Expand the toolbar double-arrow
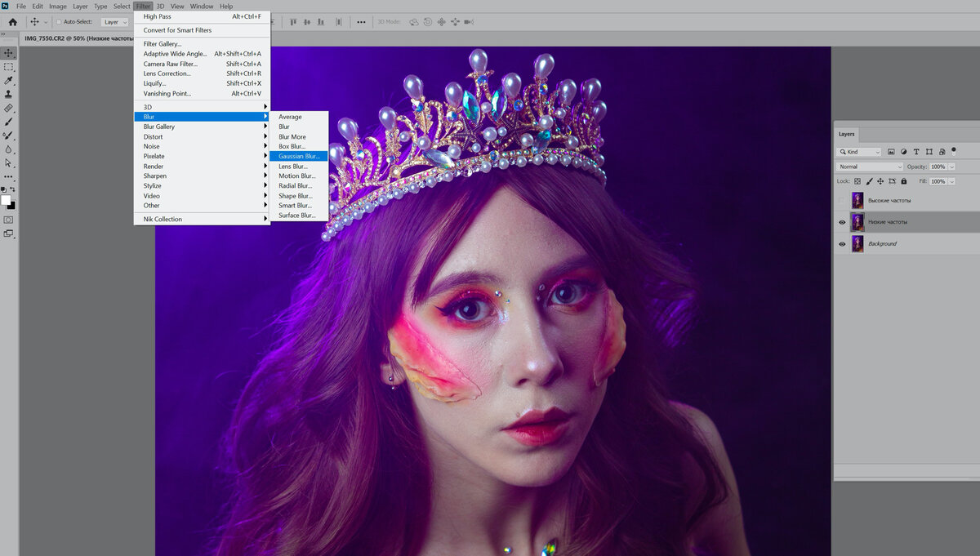 pyautogui.click(x=3, y=34)
